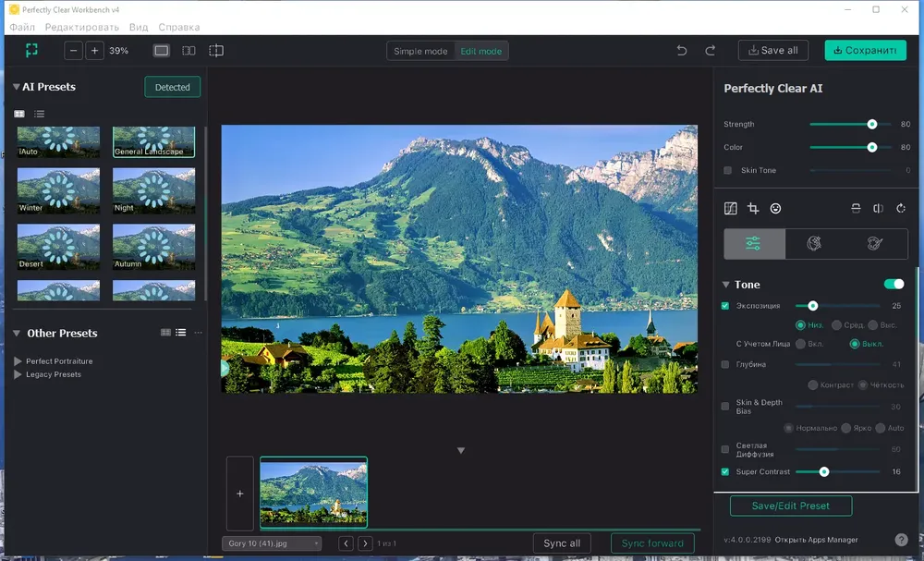The width and height of the screenshot is (924, 561).
Task: Enable the Skin Tone checkbox
Action: click(728, 170)
